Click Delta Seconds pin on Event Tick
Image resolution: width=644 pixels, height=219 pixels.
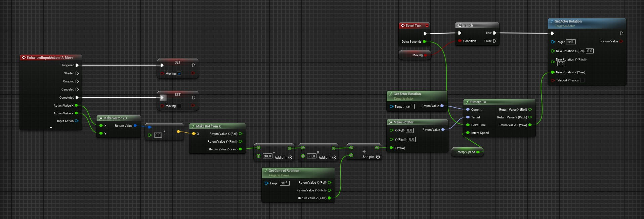(424, 42)
